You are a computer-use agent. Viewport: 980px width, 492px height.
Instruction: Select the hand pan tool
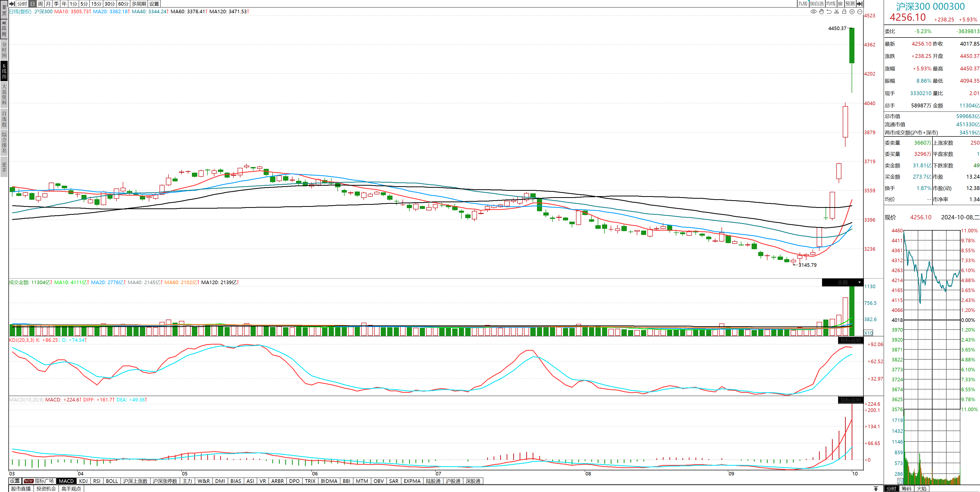(x=821, y=11)
